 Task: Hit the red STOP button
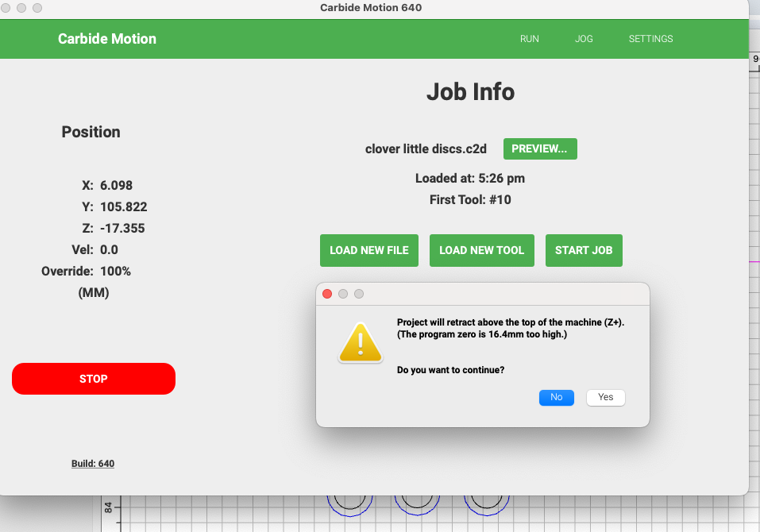point(94,379)
